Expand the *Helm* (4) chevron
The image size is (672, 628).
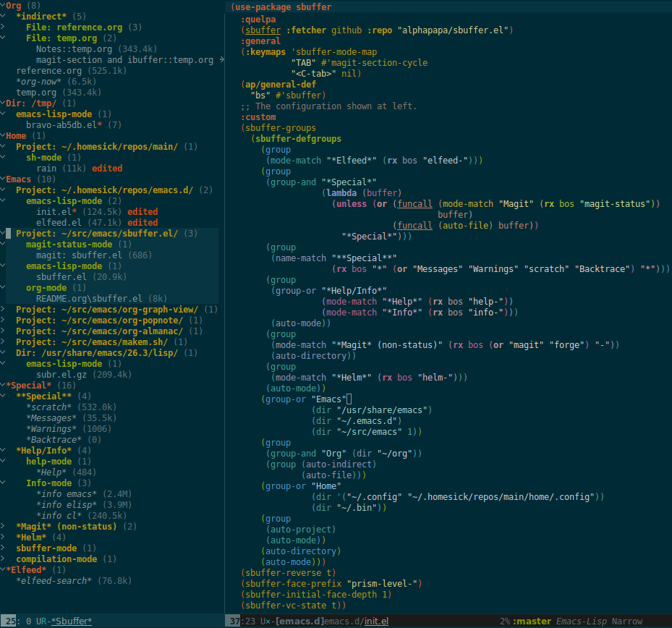pyautogui.click(x=3, y=537)
